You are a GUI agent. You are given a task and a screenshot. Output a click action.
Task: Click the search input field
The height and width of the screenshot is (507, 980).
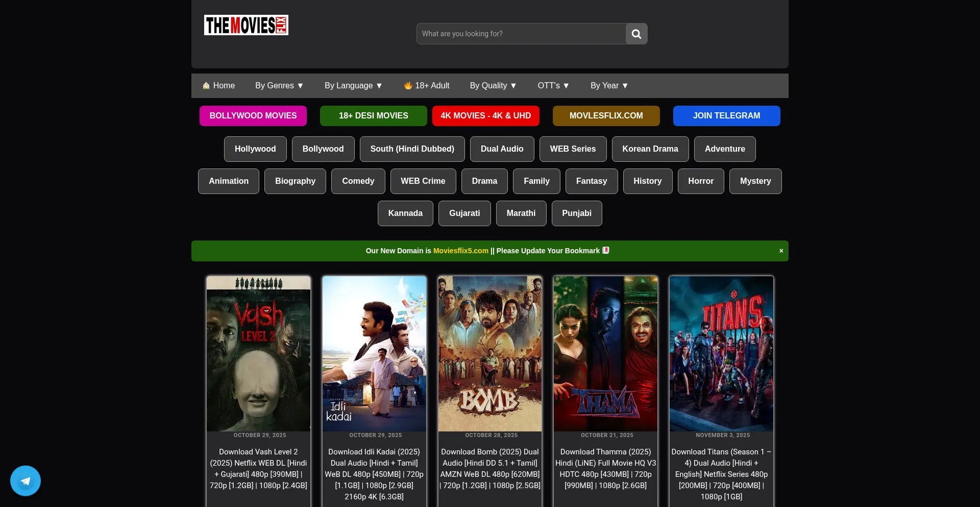(x=521, y=34)
